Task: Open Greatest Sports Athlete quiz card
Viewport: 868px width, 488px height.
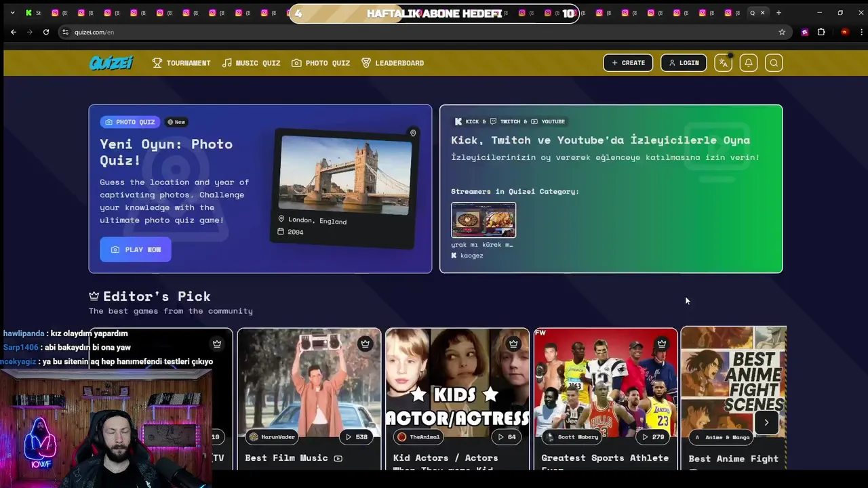Action: tap(606, 399)
